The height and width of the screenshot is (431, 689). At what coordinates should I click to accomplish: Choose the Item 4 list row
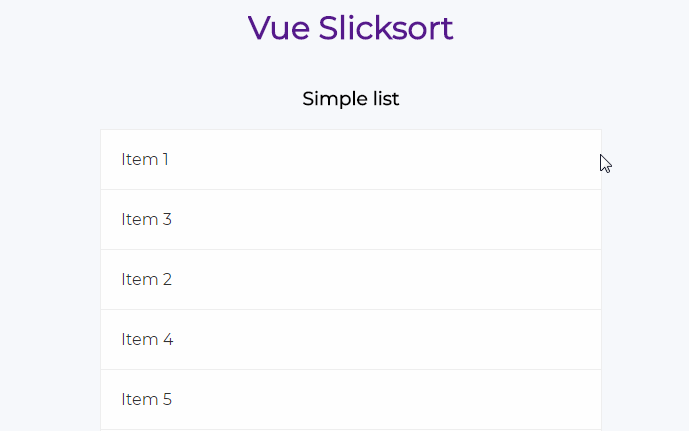(350, 340)
